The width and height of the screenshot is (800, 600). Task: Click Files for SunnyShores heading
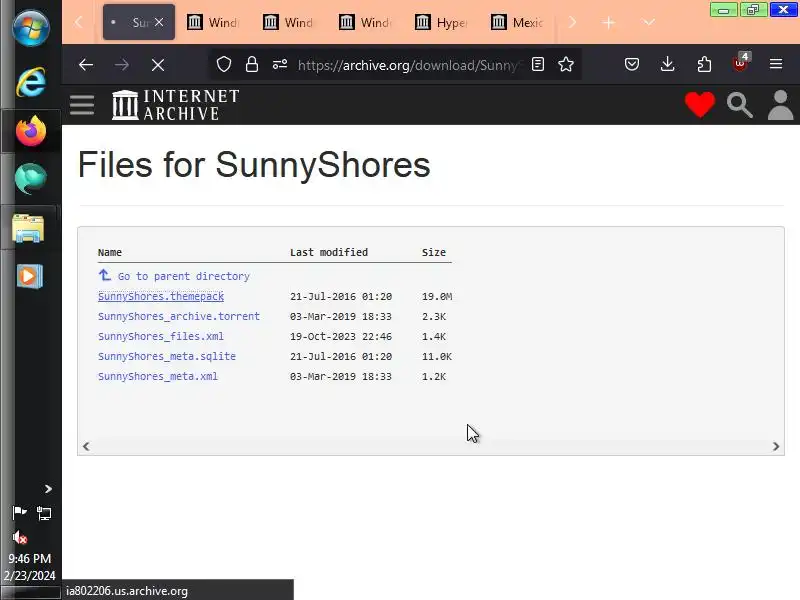pyautogui.click(x=254, y=165)
